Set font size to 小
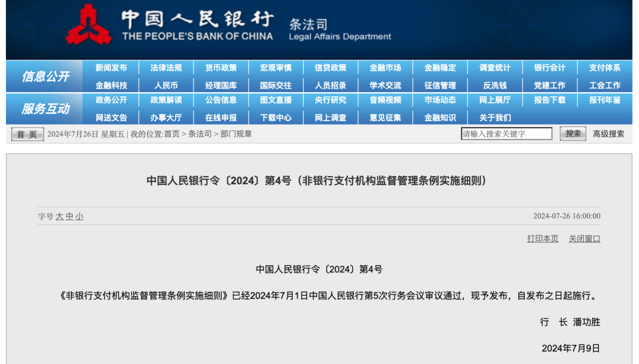 (79, 217)
